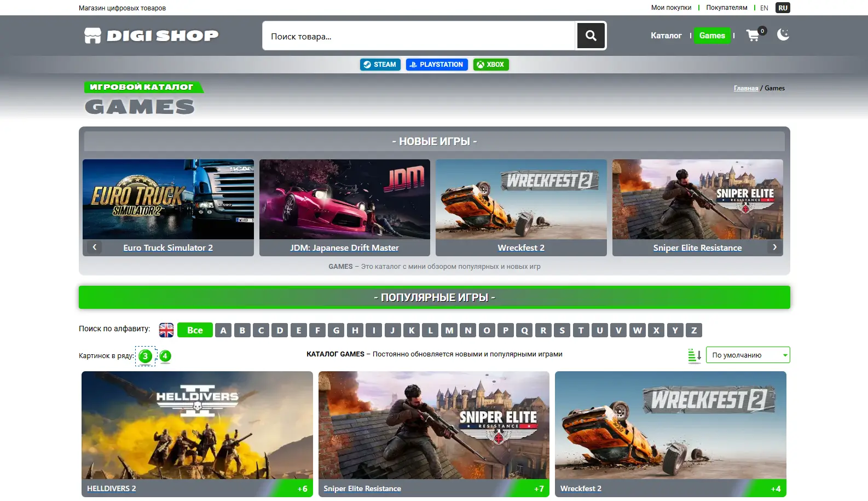Filter games by letter O

pyautogui.click(x=487, y=330)
